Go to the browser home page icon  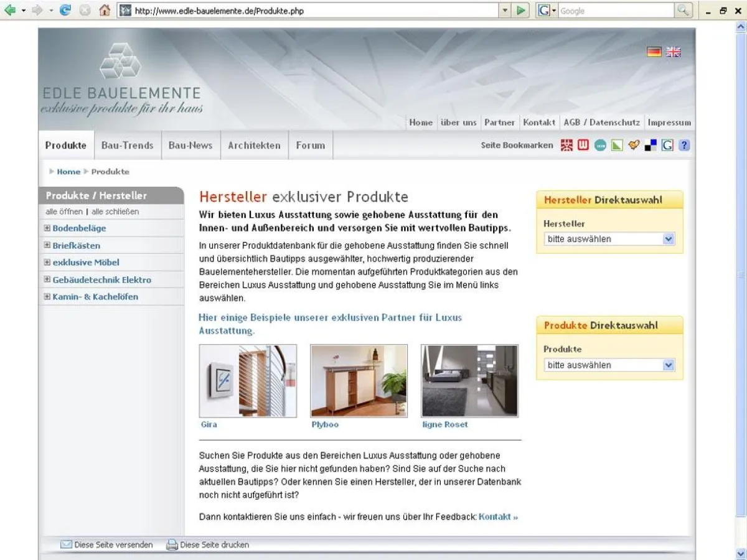[x=105, y=11]
